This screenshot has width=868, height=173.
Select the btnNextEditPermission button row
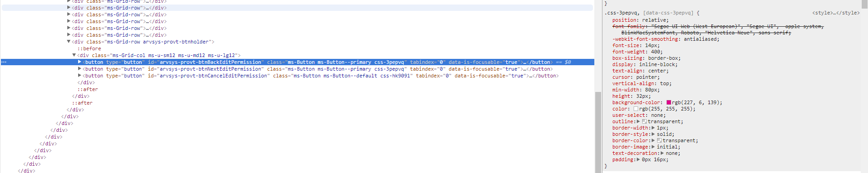click(x=297, y=69)
